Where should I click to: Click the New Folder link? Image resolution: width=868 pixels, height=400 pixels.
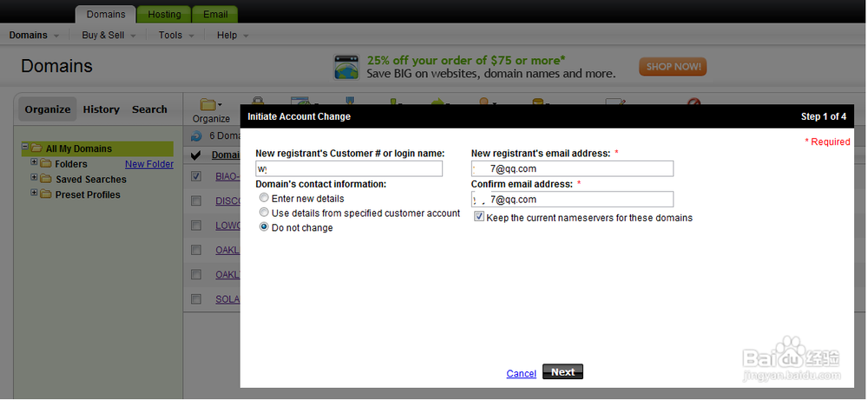[x=149, y=164]
